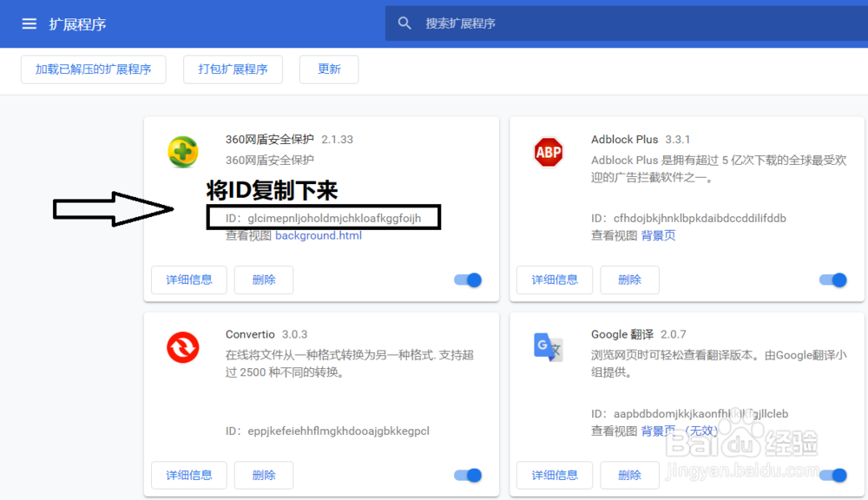Click the Convertio description text
Viewport: 868px width, 500px height.
[x=349, y=363]
